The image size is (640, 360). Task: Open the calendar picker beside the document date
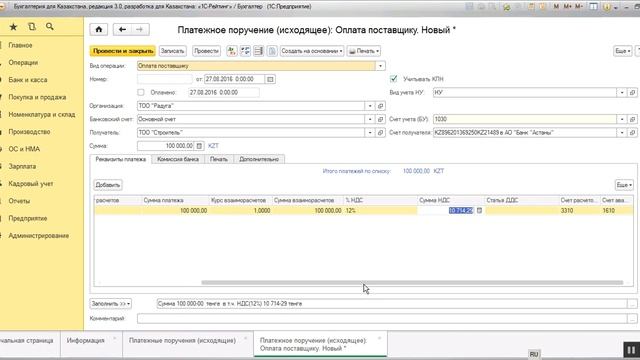click(x=270, y=79)
